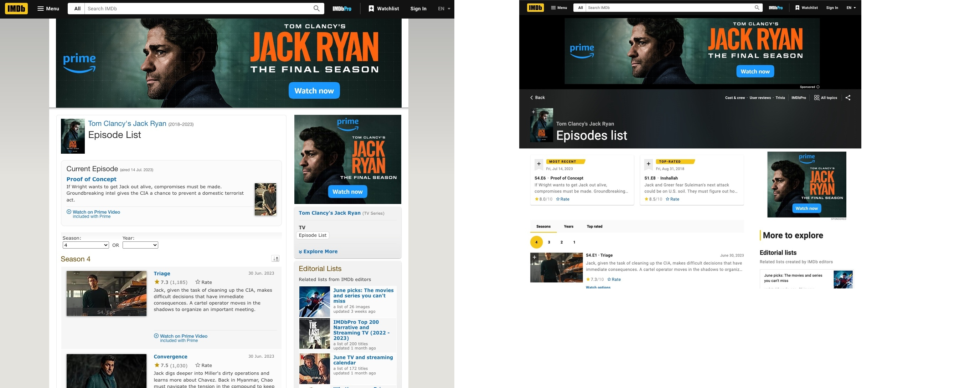
Task: Open IMDbPro link in right page header
Action: pos(775,7)
